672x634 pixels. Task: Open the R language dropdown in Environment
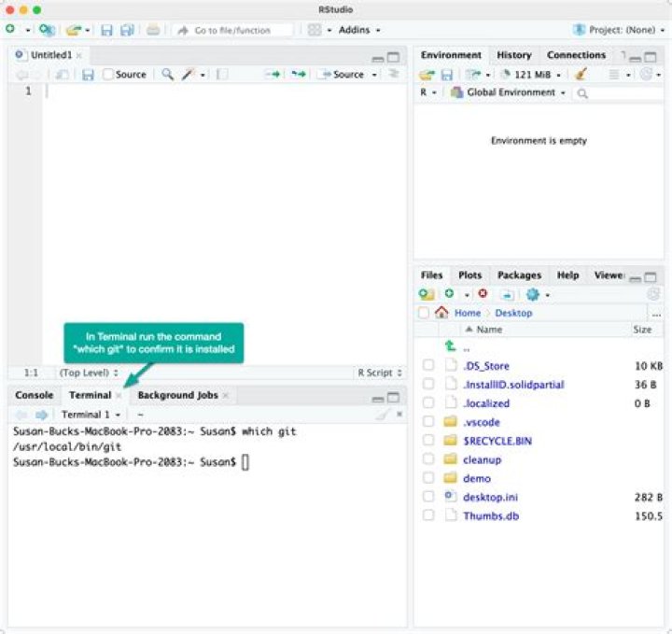click(x=427, y=92)
